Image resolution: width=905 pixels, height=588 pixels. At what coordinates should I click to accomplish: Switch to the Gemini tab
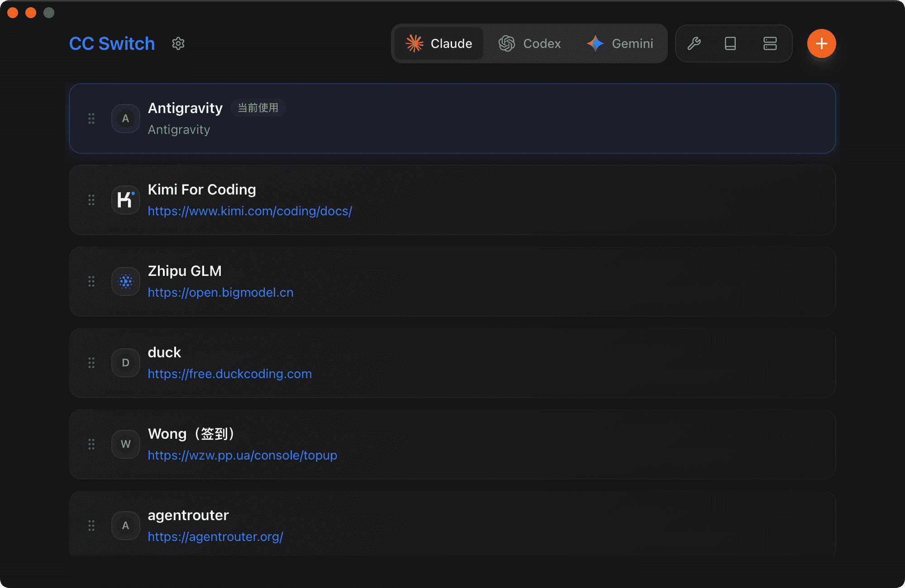[x=620, y=43]
